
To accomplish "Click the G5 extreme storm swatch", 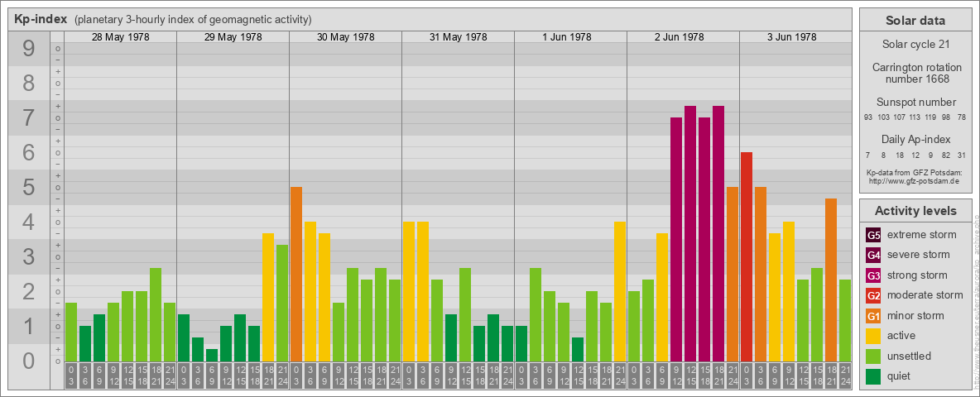I will (x=873, y=236).
